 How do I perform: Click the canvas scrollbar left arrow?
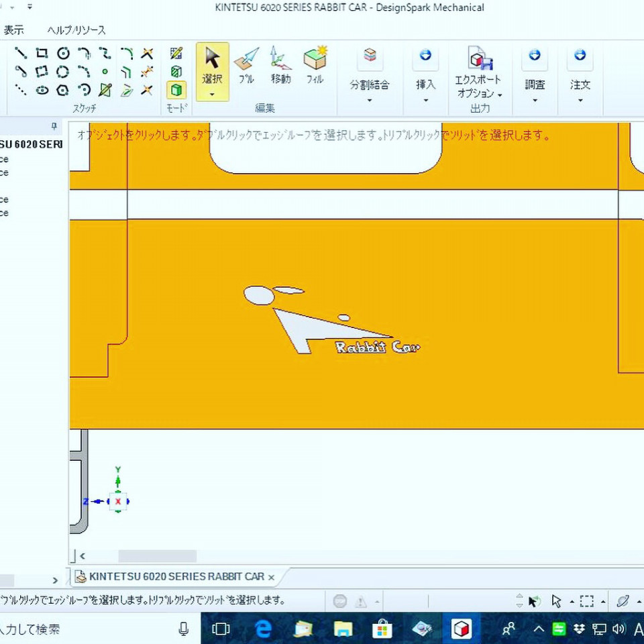tap(83, 556)
